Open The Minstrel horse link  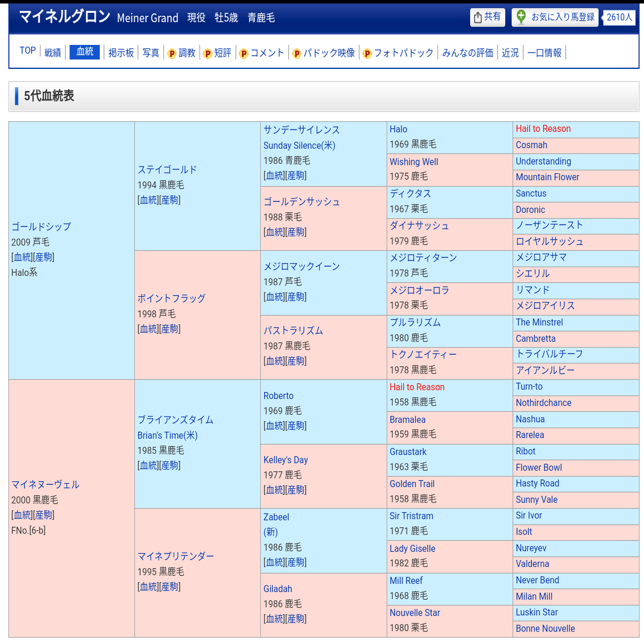coord(539,323)
